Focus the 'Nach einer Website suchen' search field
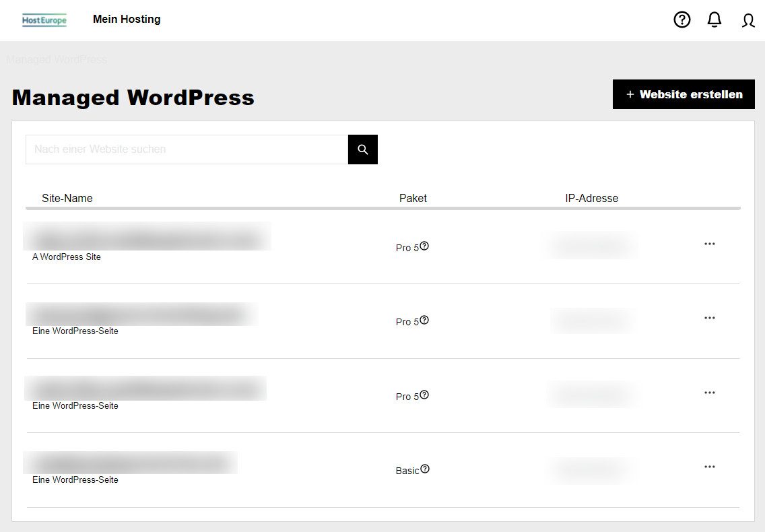Screen dimensions: 765x532 (187, 149)
